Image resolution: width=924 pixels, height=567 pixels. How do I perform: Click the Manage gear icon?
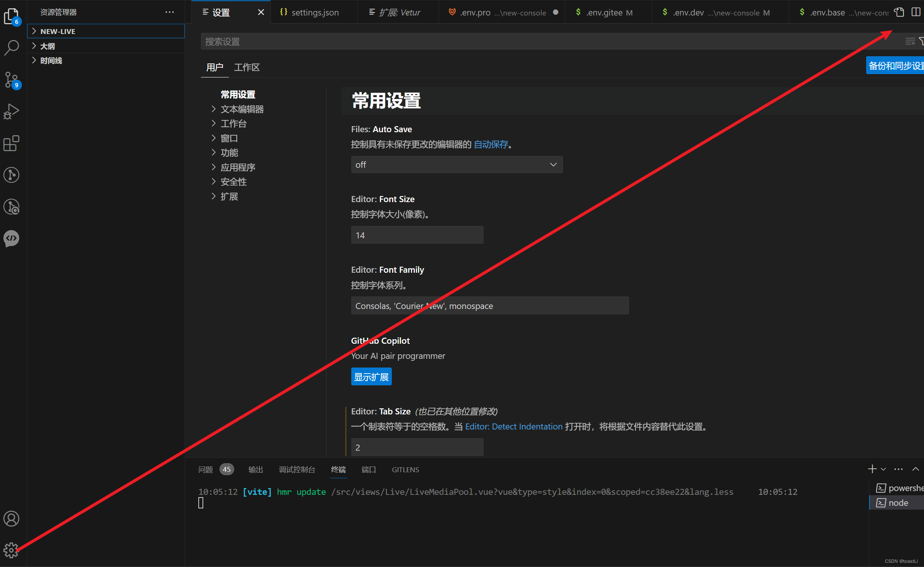11,550
